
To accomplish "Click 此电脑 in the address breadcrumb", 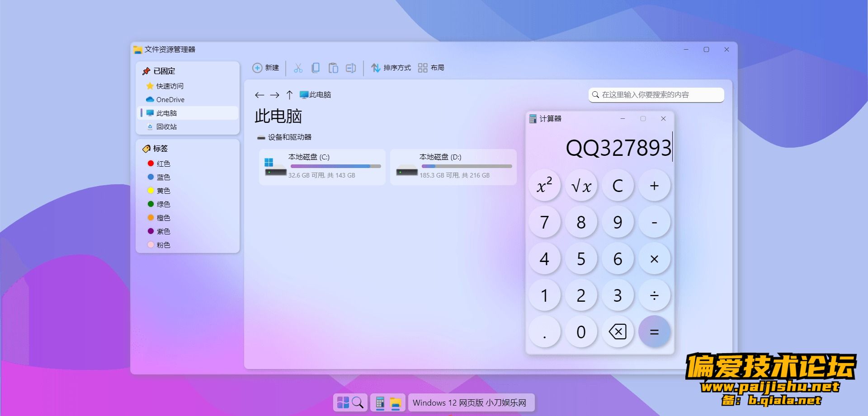I will [316, 95].
